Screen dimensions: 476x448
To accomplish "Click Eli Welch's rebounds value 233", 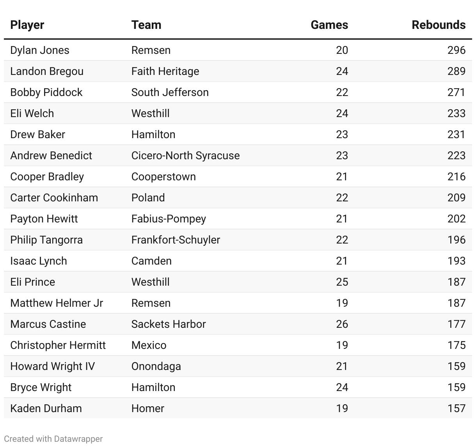I will click(456, 114).
